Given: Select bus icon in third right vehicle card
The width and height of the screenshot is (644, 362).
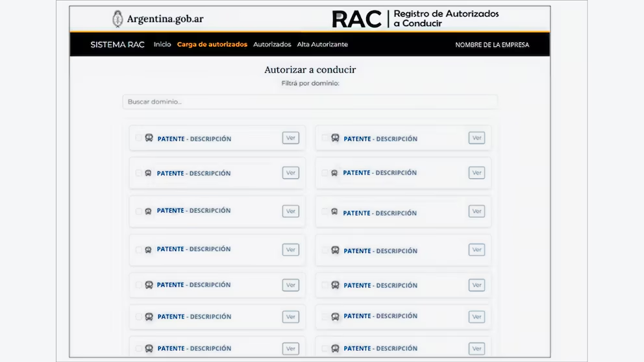Looking at the screenshot, I should click(x=334, y=211).
